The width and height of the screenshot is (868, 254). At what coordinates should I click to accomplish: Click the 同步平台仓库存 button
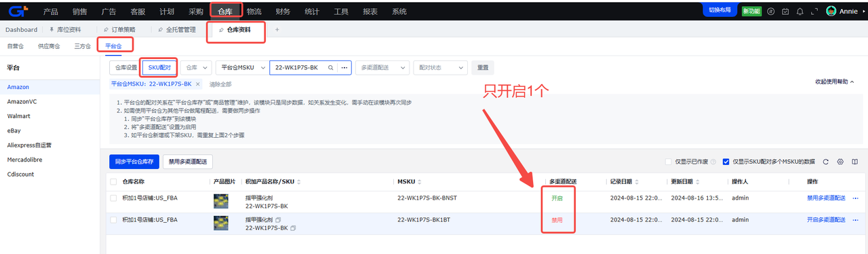[134, 162]
